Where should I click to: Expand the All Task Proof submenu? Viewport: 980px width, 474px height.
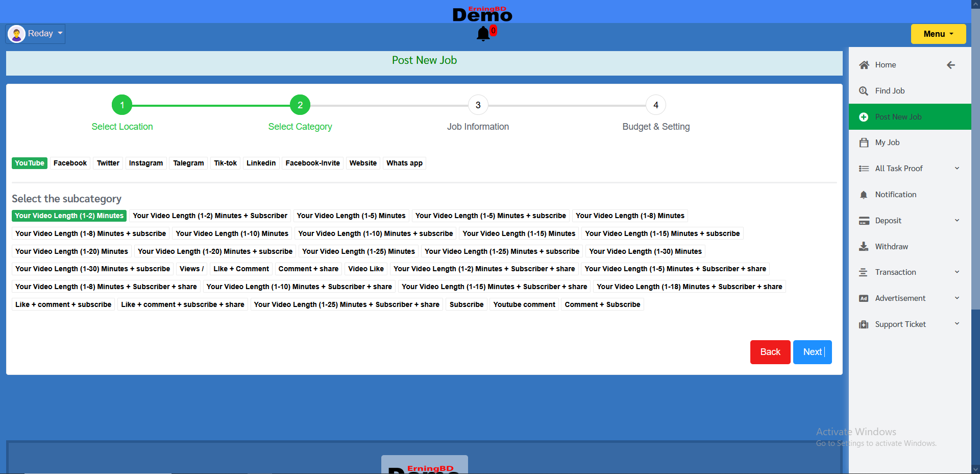(957, 169)
